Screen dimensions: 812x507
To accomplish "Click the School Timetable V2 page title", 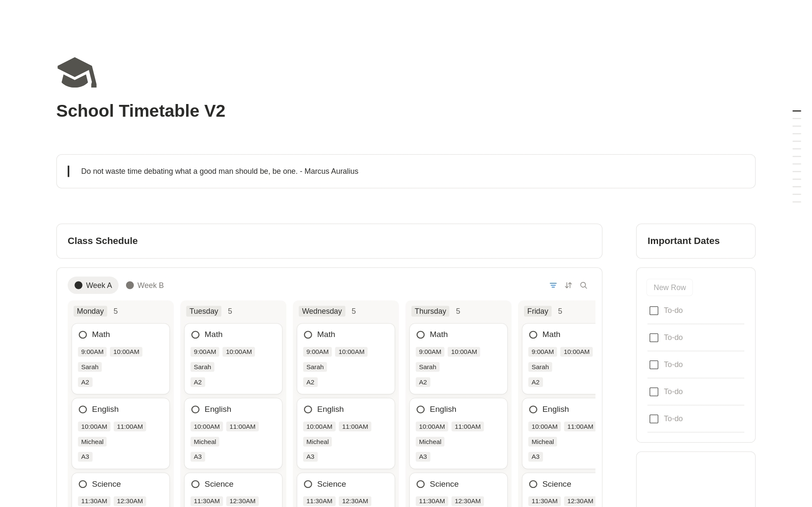I will tap(141, 111).
